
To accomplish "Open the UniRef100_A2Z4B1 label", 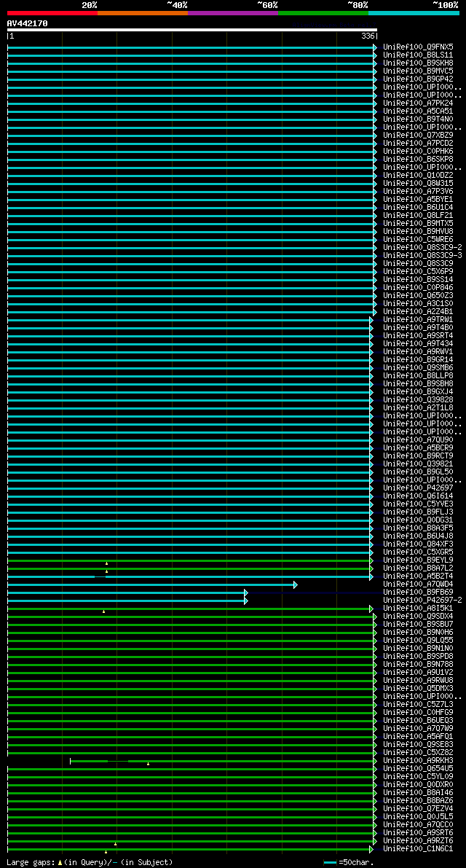I will [x=418, y=312].
